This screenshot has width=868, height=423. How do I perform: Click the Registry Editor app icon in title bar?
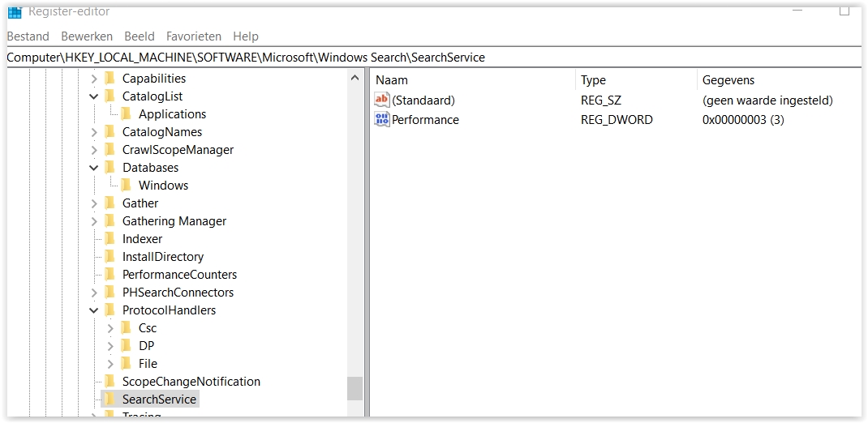15,11
